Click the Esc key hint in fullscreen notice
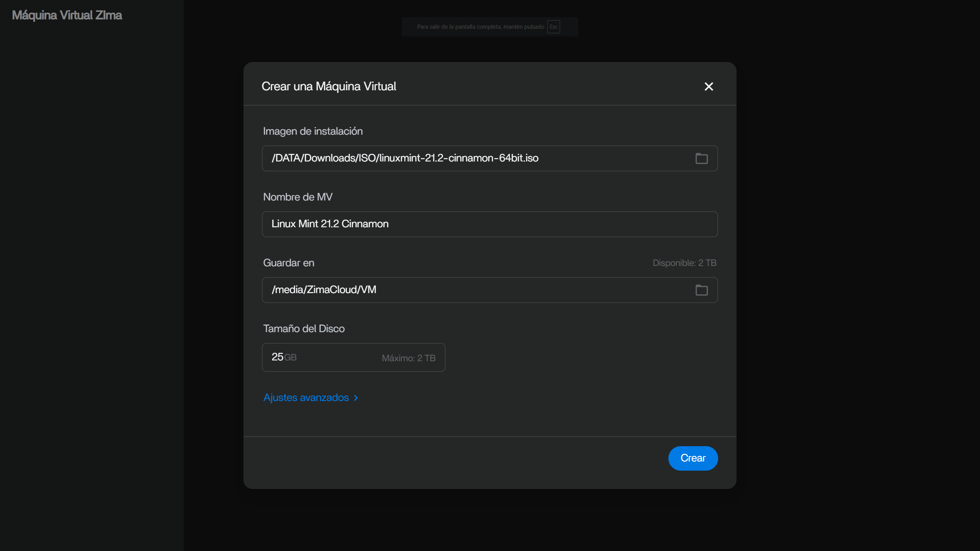Viewport: 980px width, 551px height. pos(554,27)
